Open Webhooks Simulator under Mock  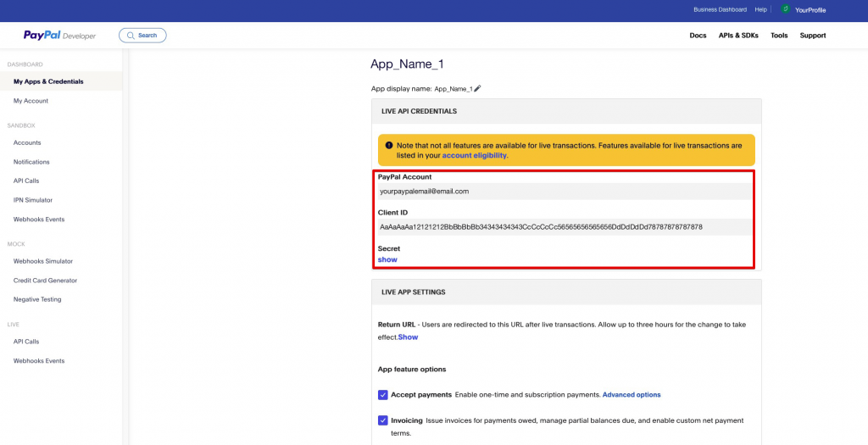pos(43,261)
